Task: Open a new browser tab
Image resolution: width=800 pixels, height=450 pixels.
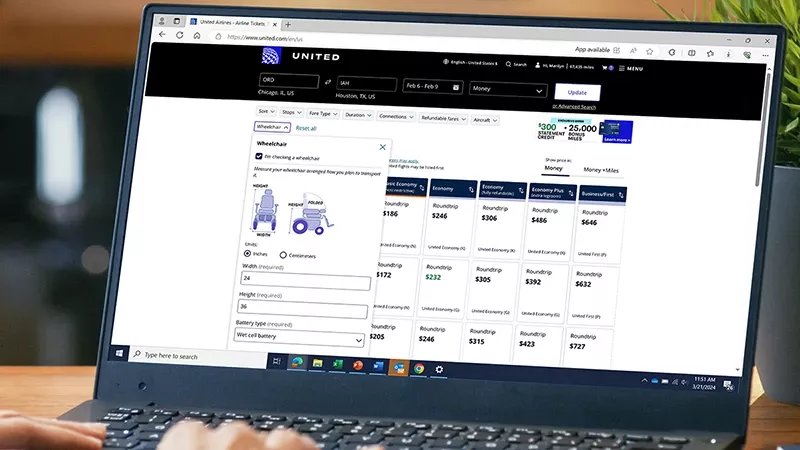Action: [x=288, y=24]
